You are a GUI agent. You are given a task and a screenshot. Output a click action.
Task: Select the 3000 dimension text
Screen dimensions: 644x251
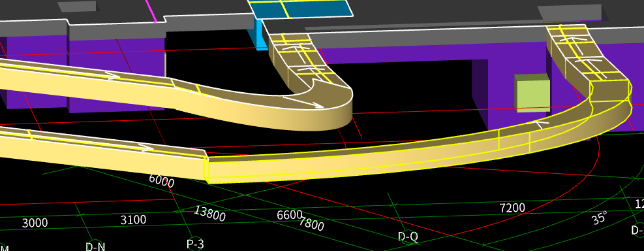point(35,223)
